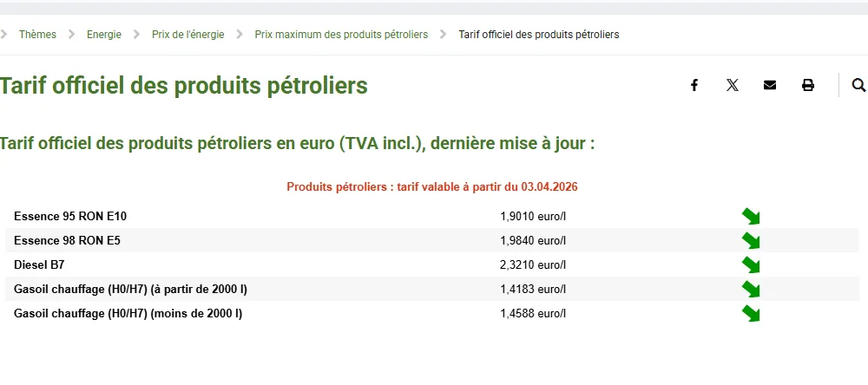The image size is (868, 385).
Task: Click arrow for Gasoil chauffage à partir de 2000 l
Action: pos(751,289)
